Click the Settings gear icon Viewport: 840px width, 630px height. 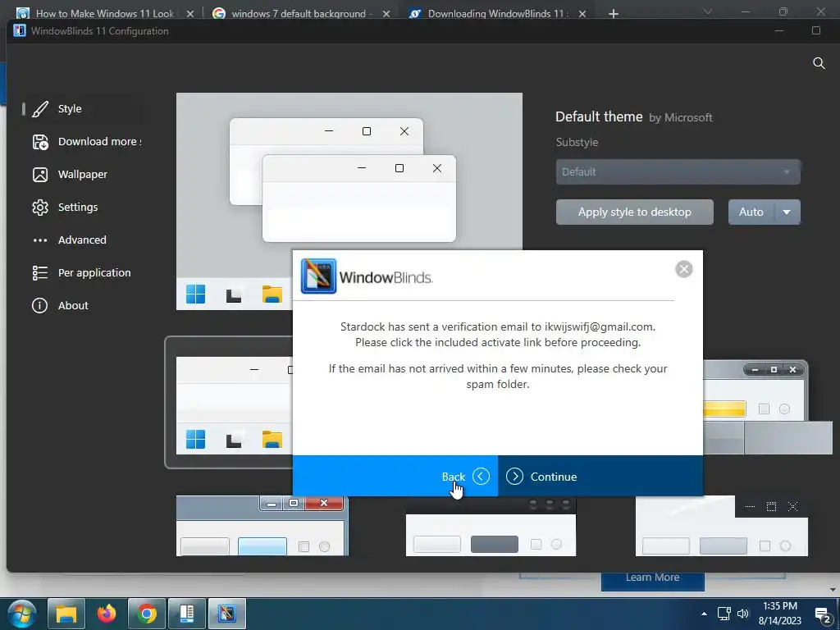(40, 208)
